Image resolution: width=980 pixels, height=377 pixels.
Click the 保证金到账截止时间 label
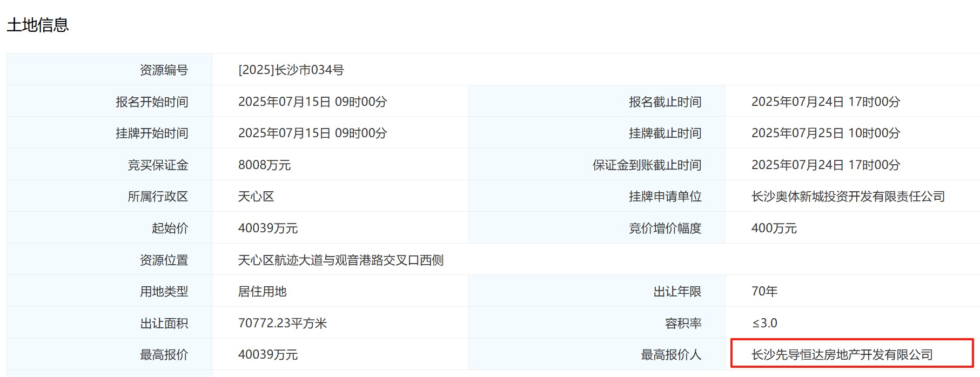pyautogui.click(x=647, y=165)
